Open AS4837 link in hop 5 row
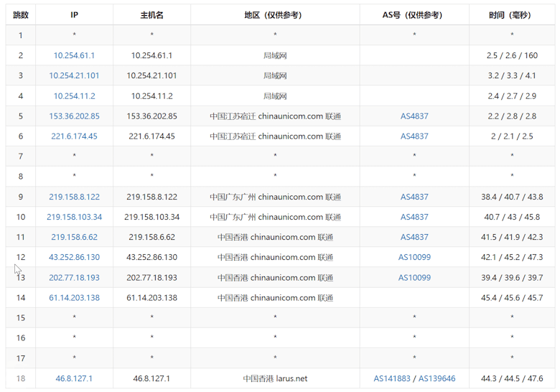Viewport: 560px width, 392px height. click(414, 116)
